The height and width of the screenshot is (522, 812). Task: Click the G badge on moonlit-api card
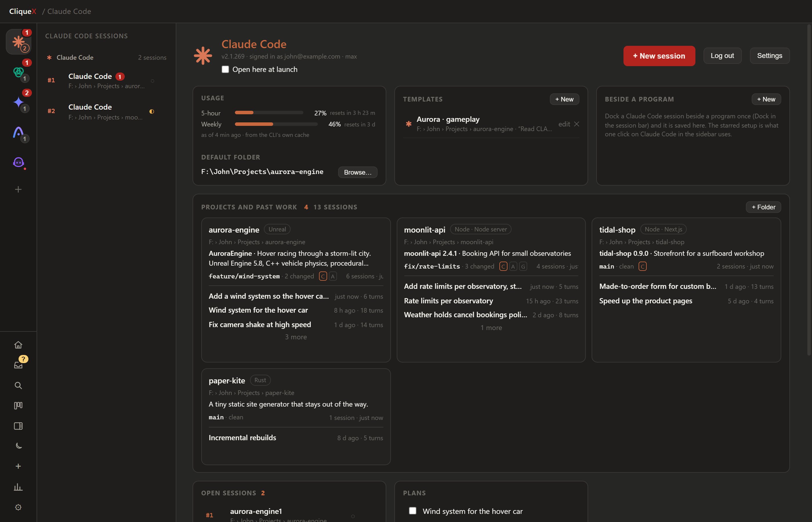point(523,267)
